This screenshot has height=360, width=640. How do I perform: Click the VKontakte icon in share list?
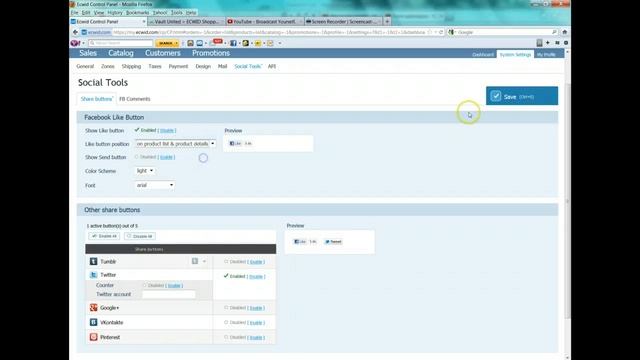coord(93,322)
